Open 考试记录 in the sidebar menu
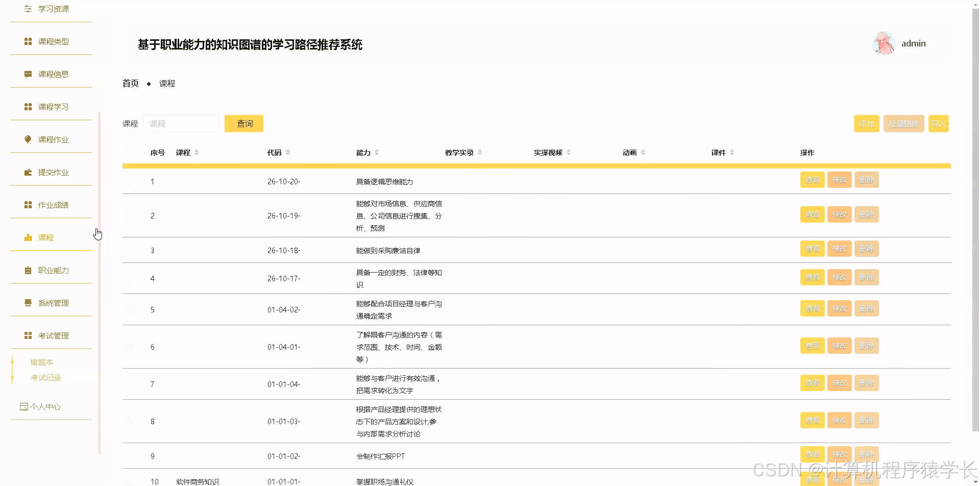The width and height of the screenshot is (980, 486). click(45, 377)
